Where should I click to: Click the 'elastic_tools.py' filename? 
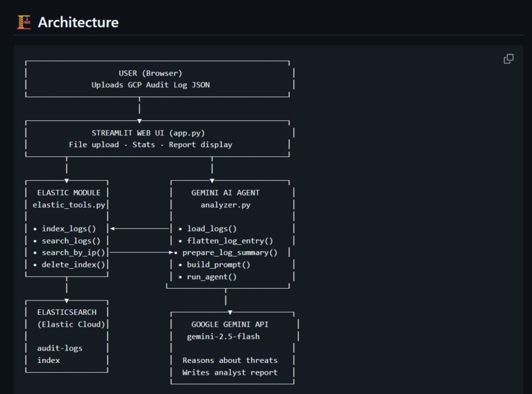[x=69, y=205]
